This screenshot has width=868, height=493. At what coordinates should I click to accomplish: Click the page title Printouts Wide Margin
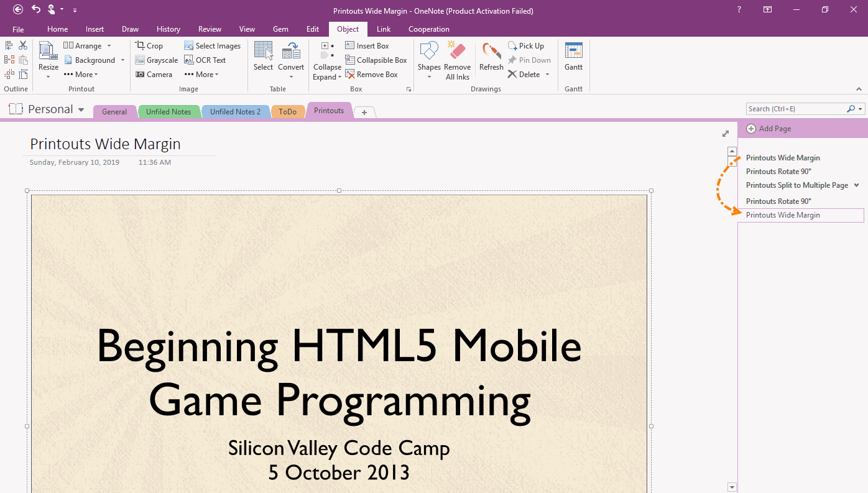point(105,144)
